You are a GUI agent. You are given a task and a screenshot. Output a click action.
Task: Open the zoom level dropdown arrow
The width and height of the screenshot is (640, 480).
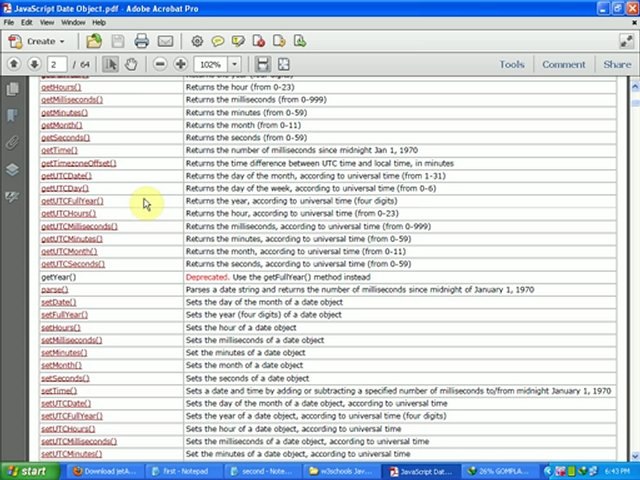[x=235, y=64]
